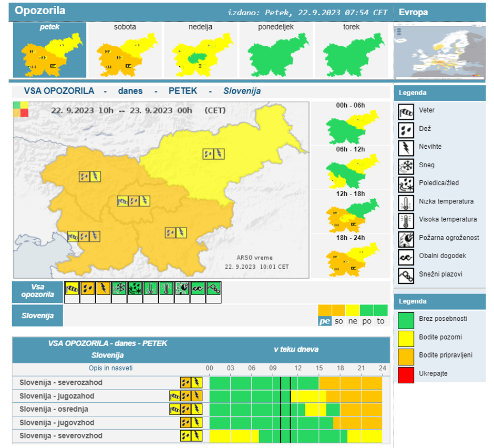
Task: Open Slovenija - severozahod region row
Action: point(61,382)
